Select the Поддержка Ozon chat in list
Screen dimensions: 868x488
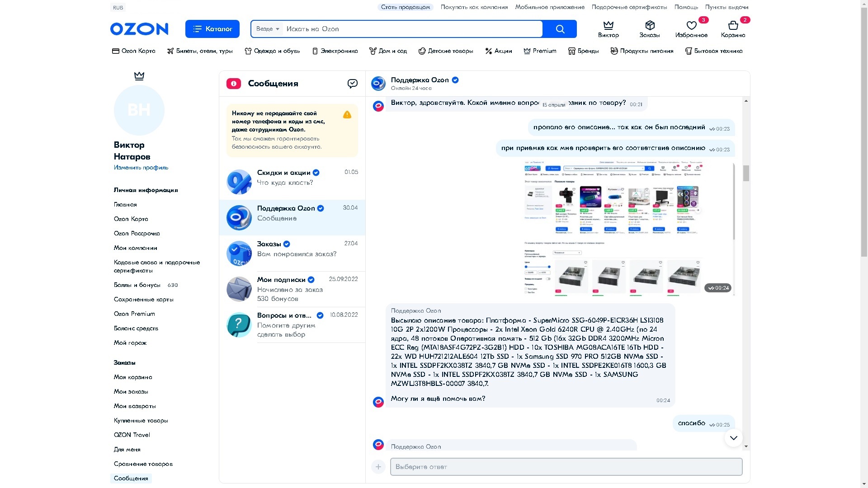(x=292, y=217)
